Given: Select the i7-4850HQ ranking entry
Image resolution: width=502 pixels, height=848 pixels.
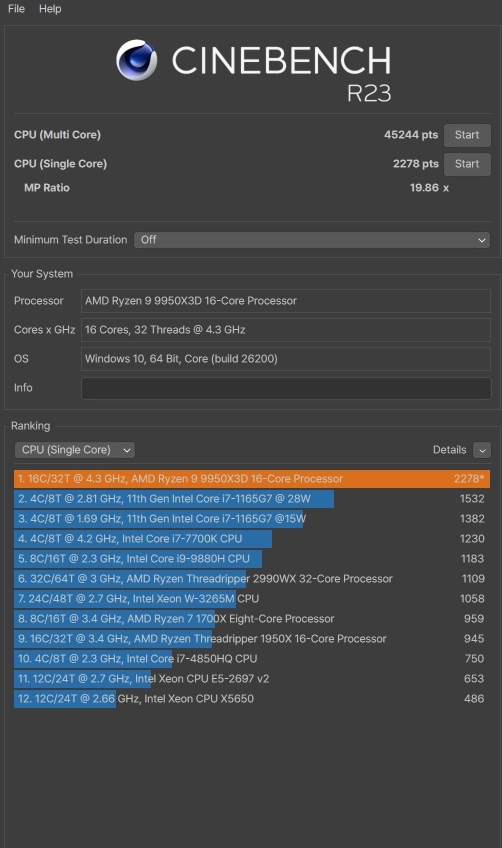Looking at the screenshot, I should point(252,659).
